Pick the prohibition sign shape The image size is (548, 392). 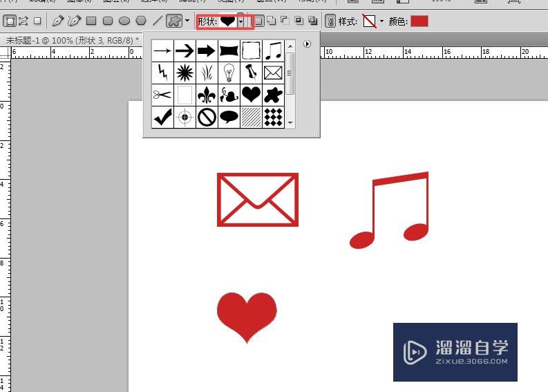coord(207,117)
